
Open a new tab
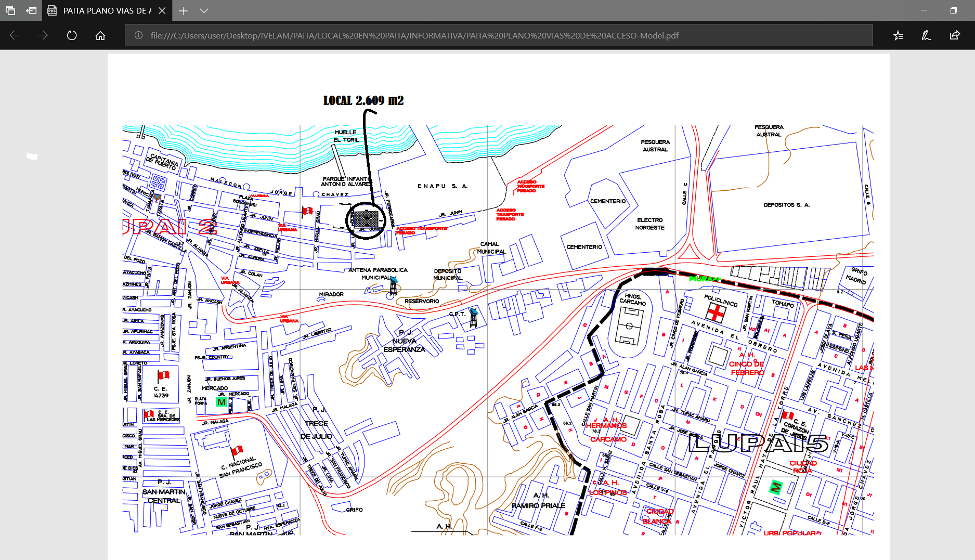point(183,10)
